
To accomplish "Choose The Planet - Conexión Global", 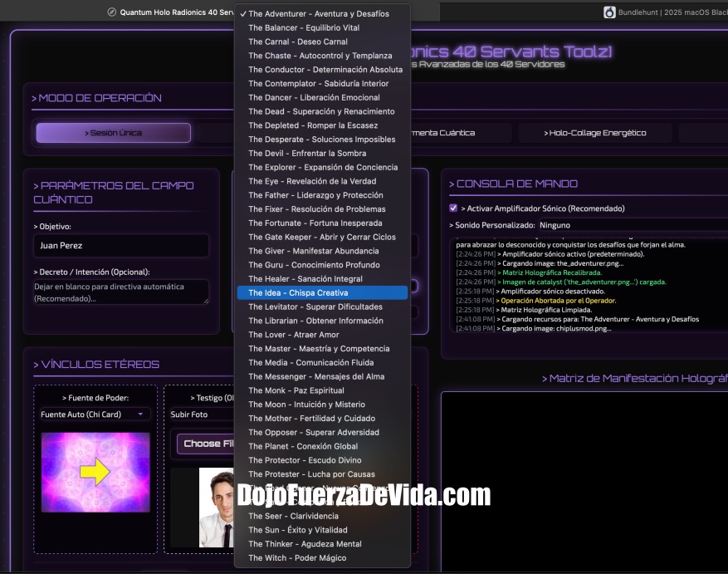I will click(322, 446).
